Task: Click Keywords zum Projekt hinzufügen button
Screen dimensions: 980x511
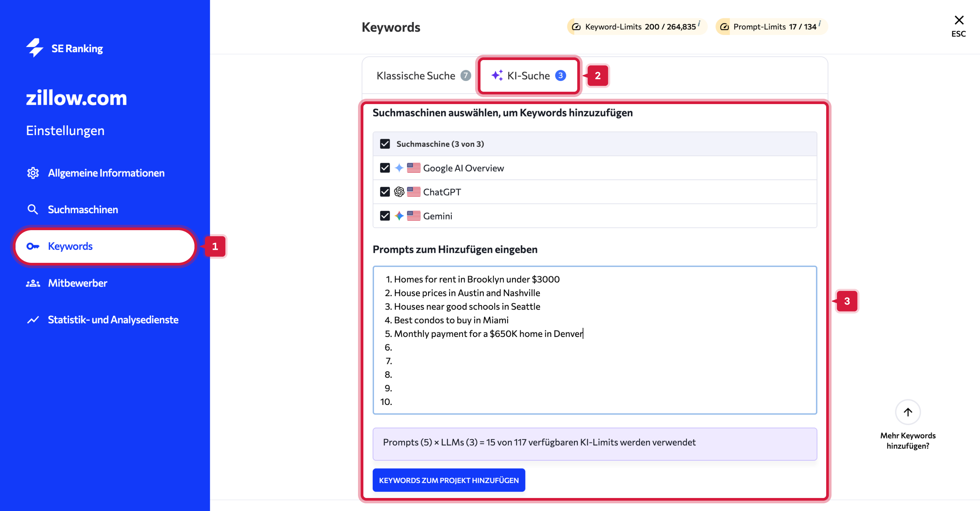Action: 448,480
